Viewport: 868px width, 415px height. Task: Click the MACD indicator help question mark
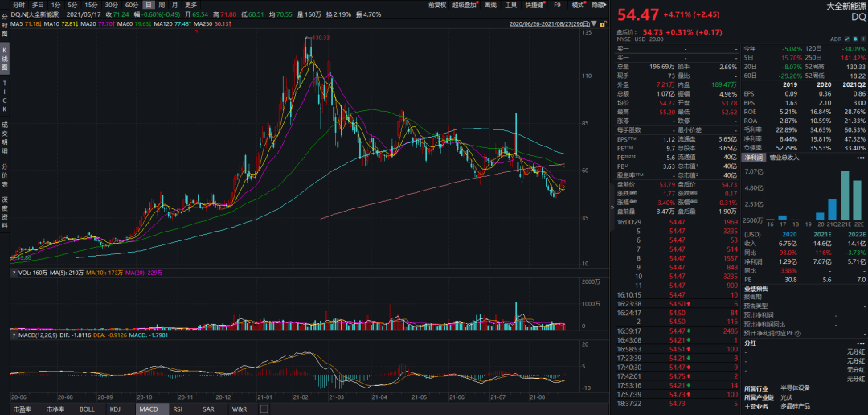pos(14,335)
